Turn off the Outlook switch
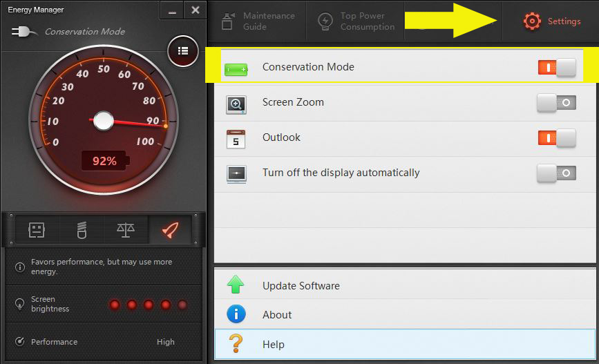599x364 pixels. click(556, 138)
